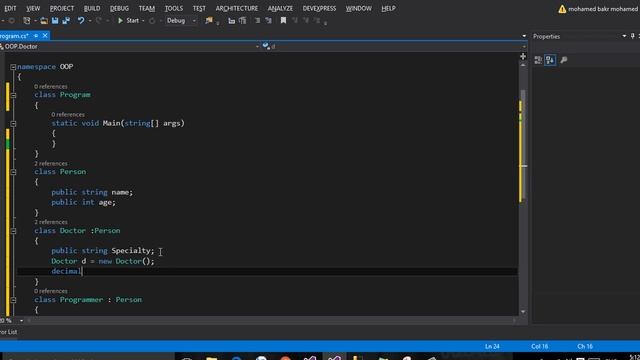
Task: Click the vertical scrollbar down arrow
Action: point(523,312)
